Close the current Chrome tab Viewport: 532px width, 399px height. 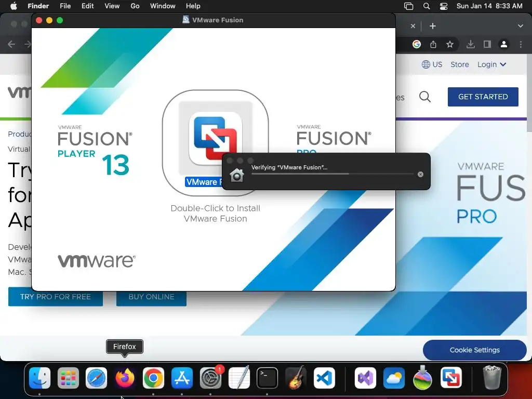[x=413, y=26]
